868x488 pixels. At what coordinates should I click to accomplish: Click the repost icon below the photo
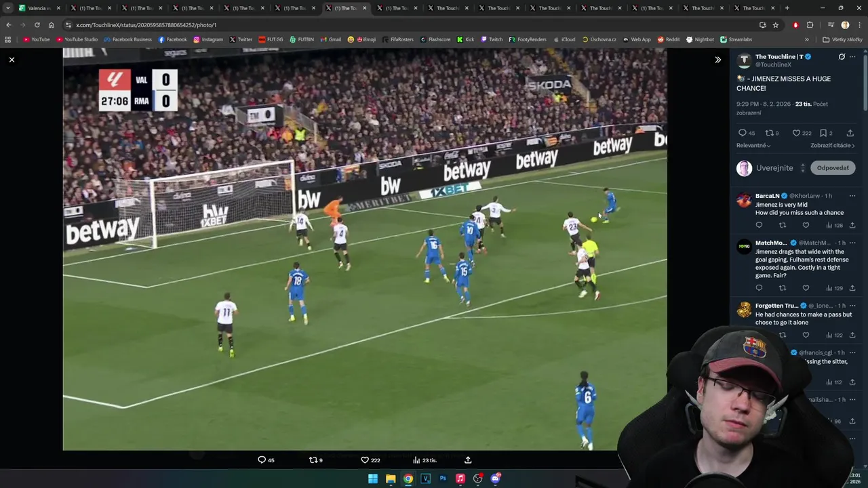(313, 460)
